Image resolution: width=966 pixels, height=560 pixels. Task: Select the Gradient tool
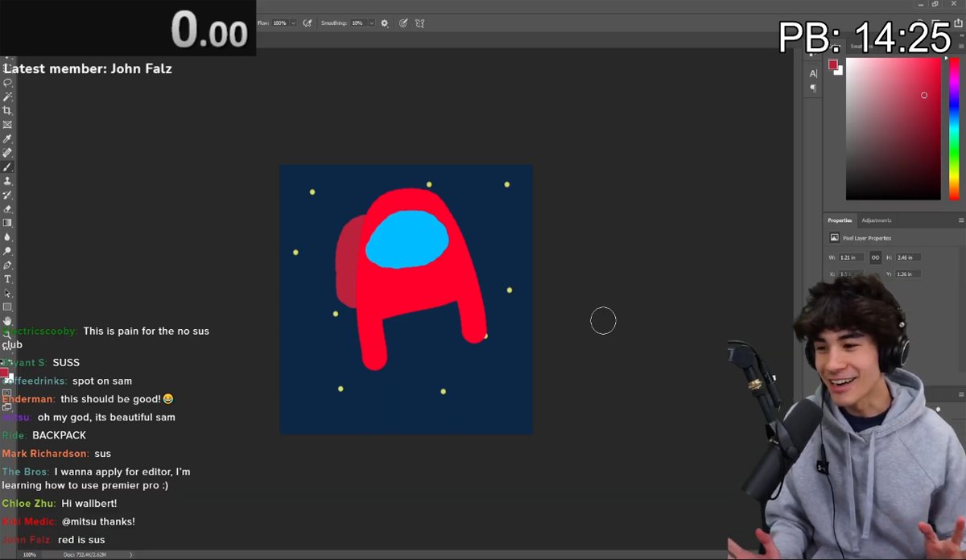(8, 223)
